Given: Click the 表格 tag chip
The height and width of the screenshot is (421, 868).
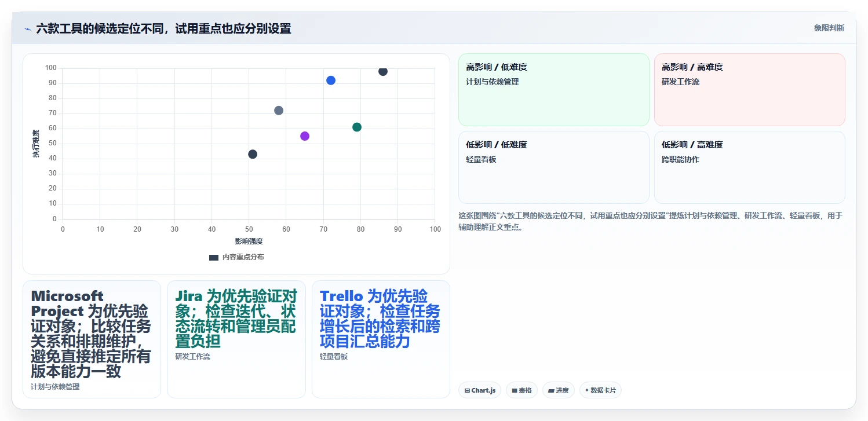Looking at the screenshot, I should [521, 390].
